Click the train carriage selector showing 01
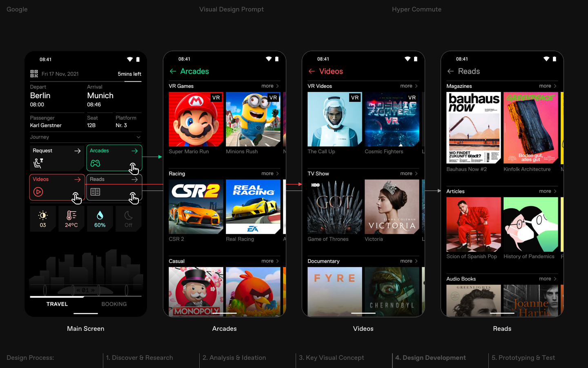Viewport: 588px width, 368px height. (86, 290)
